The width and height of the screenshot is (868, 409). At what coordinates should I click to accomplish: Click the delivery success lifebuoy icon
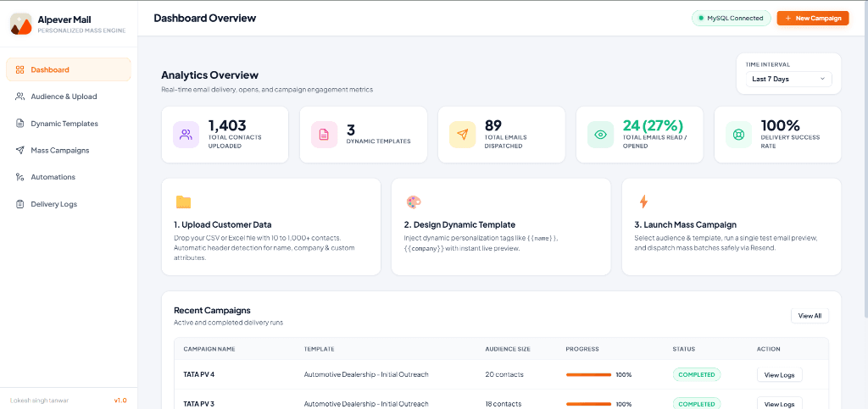(x=739, y=135)
